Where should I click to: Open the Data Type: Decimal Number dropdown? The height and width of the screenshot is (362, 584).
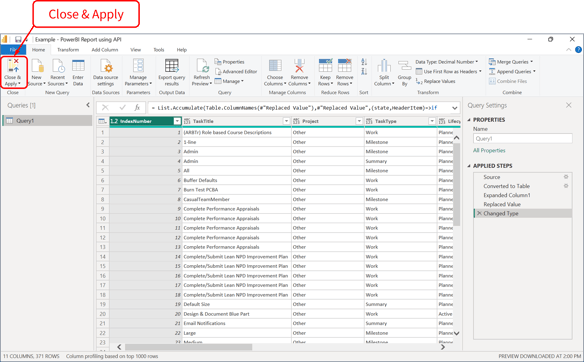[447, 62]
